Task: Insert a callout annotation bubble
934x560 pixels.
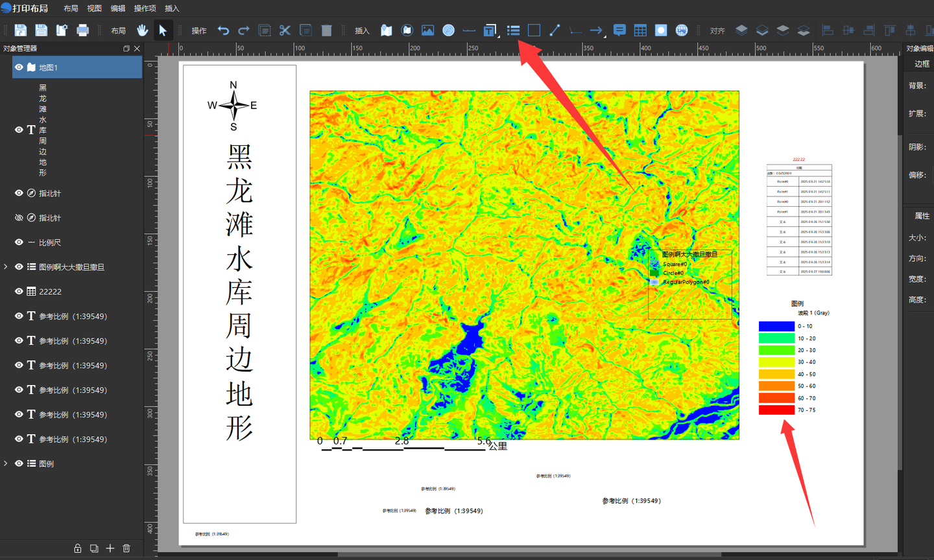Action: (619, 30)
